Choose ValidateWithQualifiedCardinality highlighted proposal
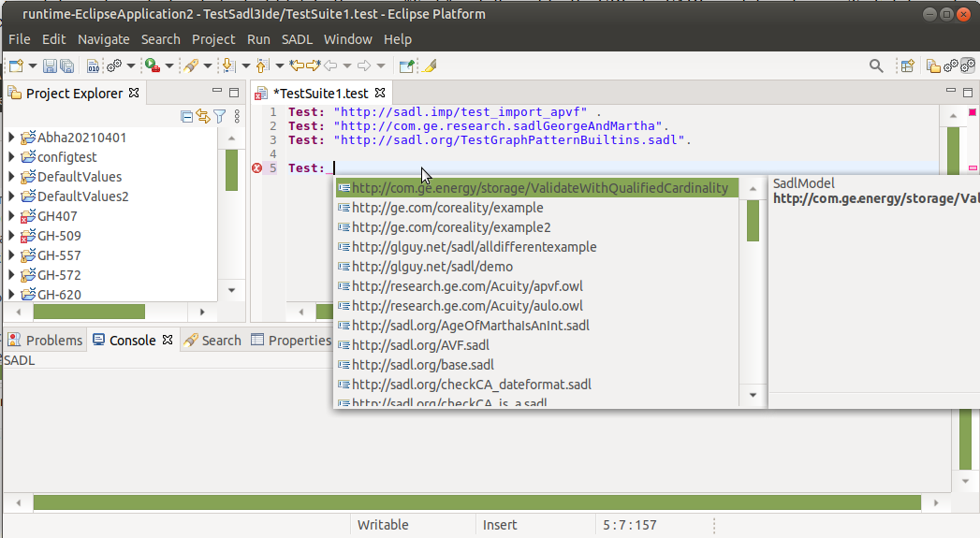 pyautogui.click(x=537, y=188)
